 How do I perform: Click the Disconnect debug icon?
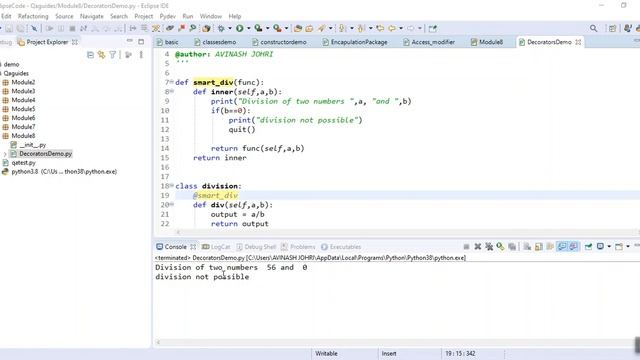click(x=83, y=28)
